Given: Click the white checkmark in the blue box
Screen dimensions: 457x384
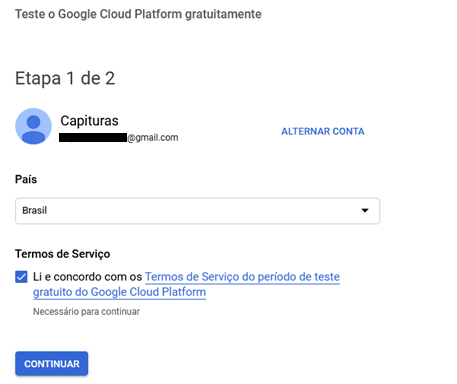Looking at the screenshot, I should 21,277.
